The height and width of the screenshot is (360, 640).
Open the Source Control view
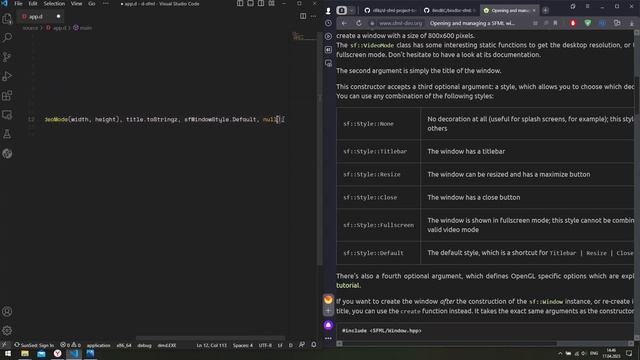click(7, 57)
